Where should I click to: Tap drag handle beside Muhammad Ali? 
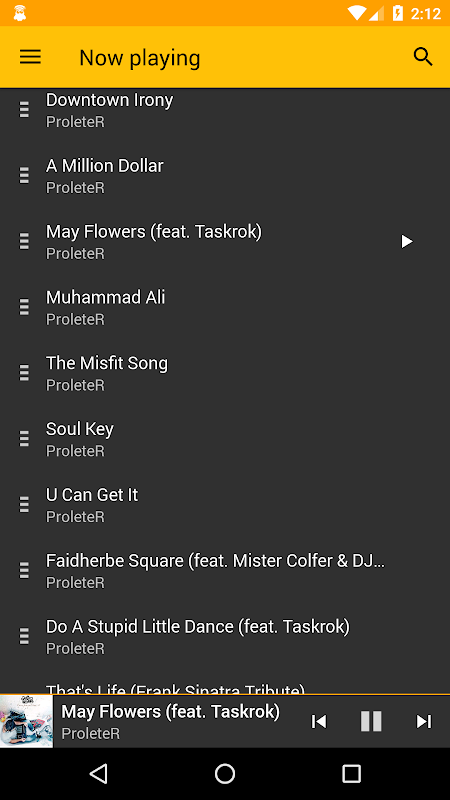click(x=24, y=307)
